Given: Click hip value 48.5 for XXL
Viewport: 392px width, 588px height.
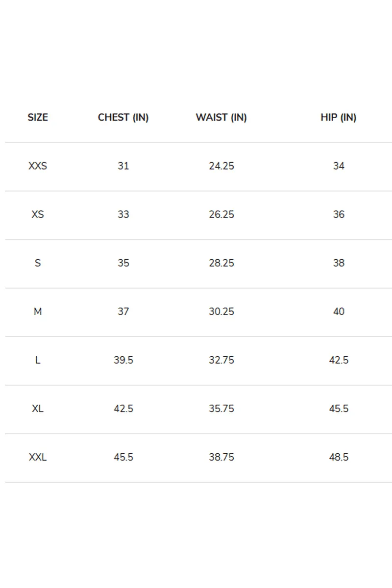Looking at the screenshot, I should click(339, 457).
